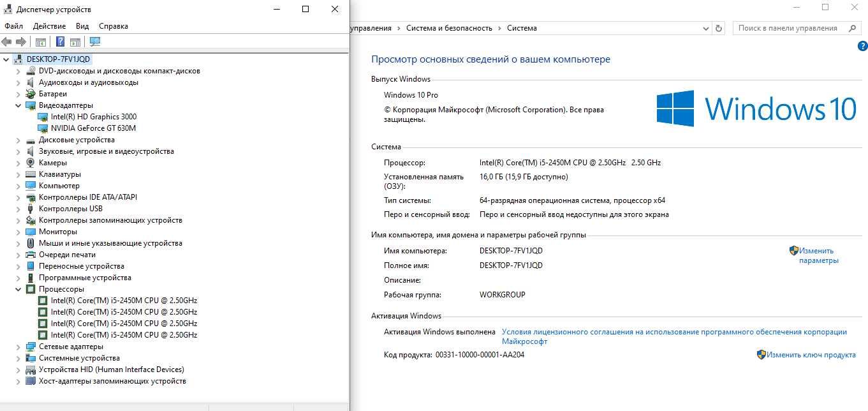Open the Файл menu

(x=13, y=26)
